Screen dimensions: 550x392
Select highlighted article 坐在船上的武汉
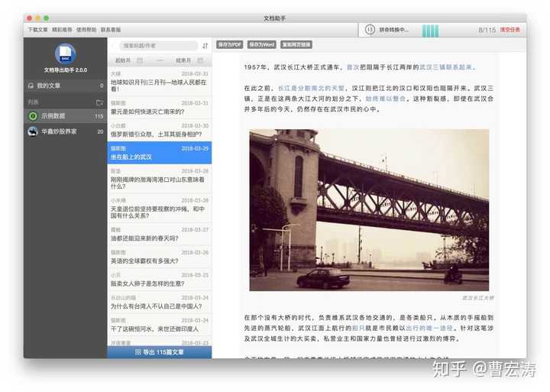(160, 153)
